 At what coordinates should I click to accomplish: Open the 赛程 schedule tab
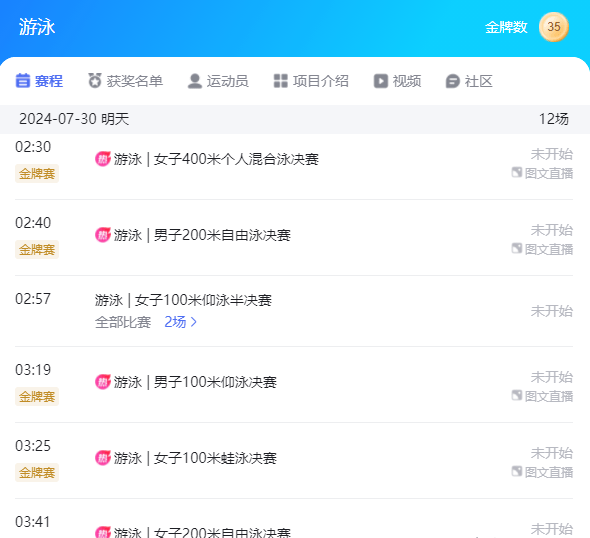click(x=39, y=81)
